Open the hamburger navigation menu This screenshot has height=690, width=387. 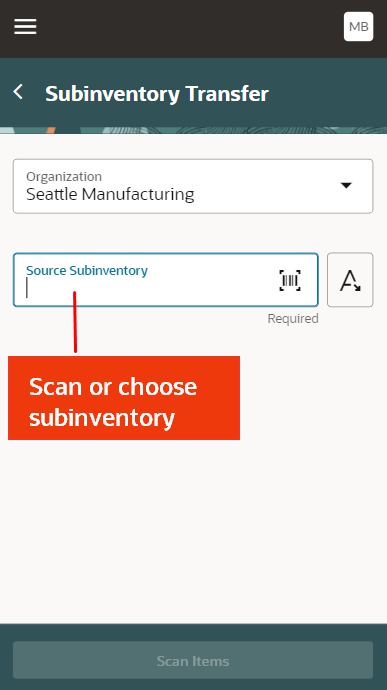[x=25, y=27]
